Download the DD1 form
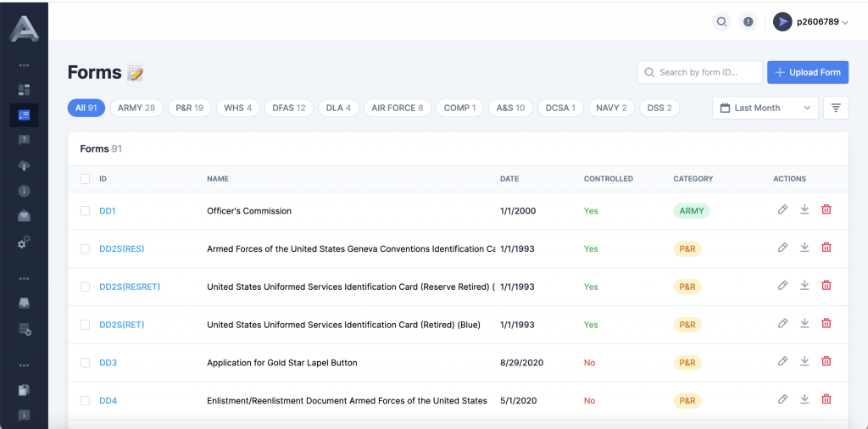 pyautogui.click(x=804, y=209)
